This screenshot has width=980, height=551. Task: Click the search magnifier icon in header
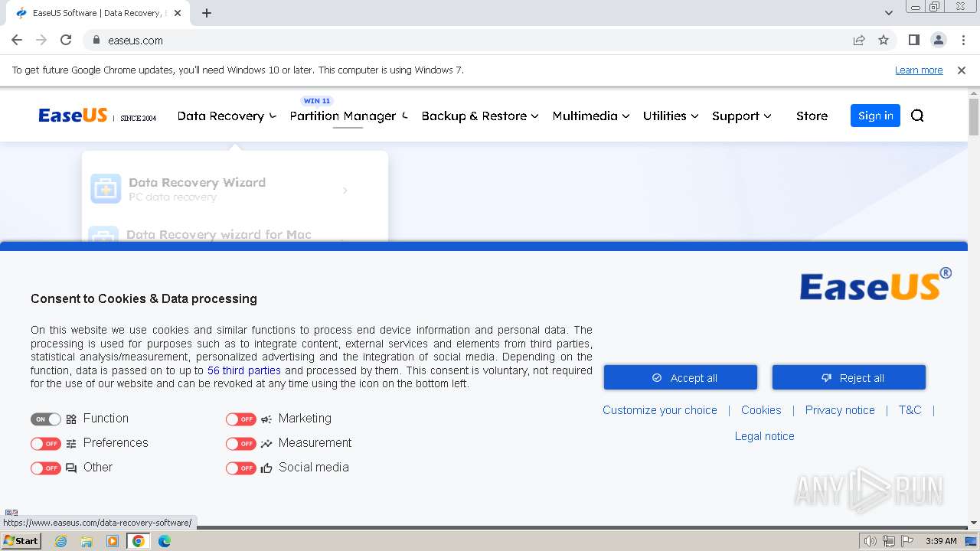(x=917, y=116)
